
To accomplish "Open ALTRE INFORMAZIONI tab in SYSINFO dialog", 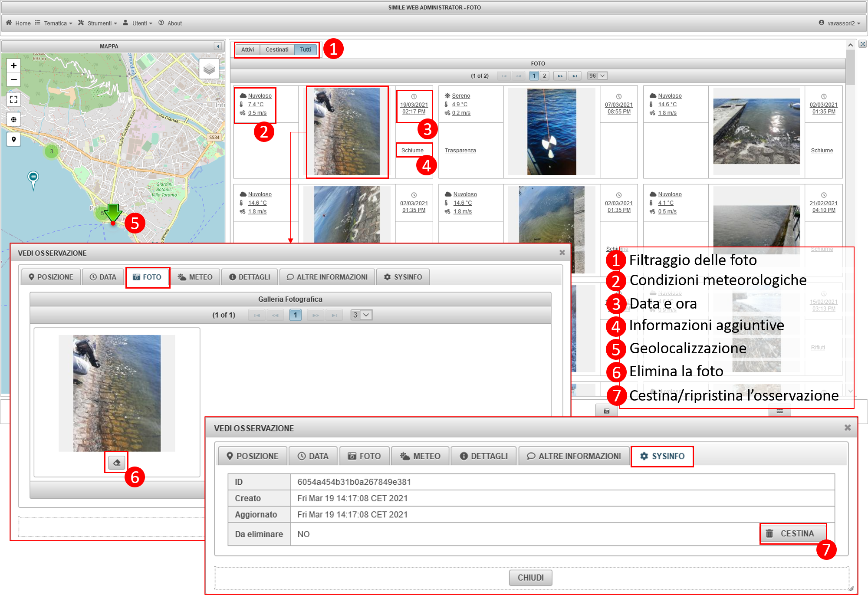I will [574, 456].
